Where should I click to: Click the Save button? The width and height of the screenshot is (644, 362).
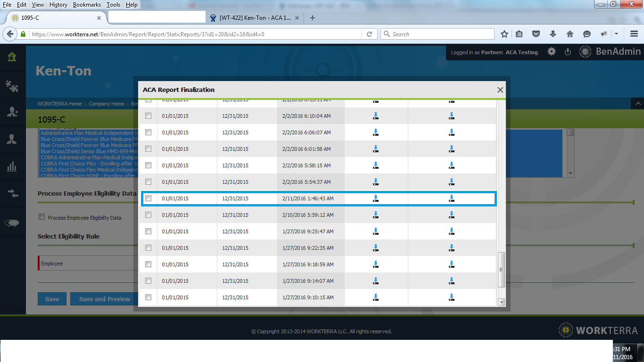pyautogui.click(x=52, y=299)
